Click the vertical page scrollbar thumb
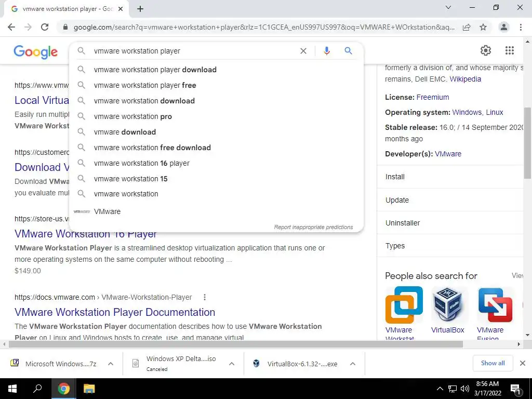Viewport: 532px width, 399px height. coord(528,143)
